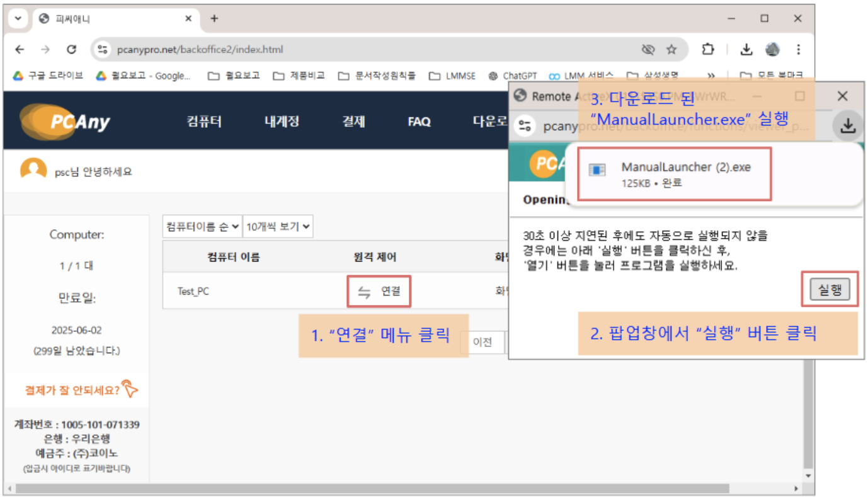This screenshot has height=497, width=868.
Task: Open the 제품비교 bookmark folder
Action: (x=299, y=76)
